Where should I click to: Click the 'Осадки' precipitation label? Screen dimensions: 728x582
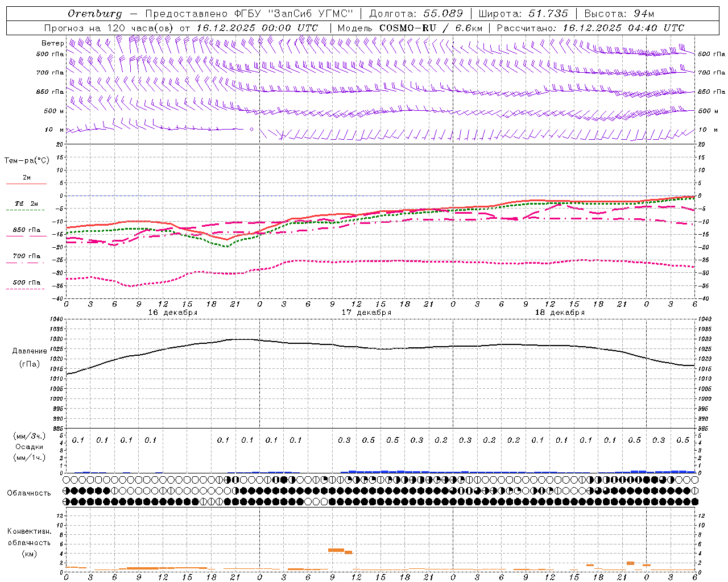point(30,447)
